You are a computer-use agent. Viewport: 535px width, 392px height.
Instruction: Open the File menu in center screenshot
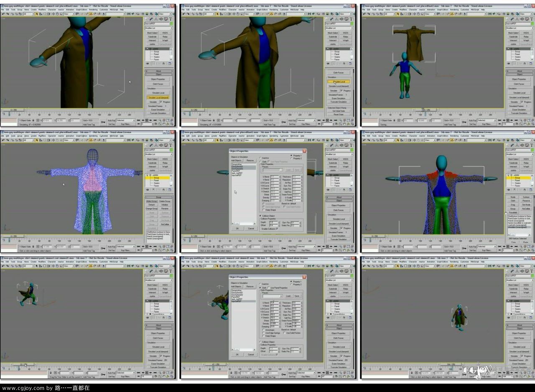tap(183, 136)
